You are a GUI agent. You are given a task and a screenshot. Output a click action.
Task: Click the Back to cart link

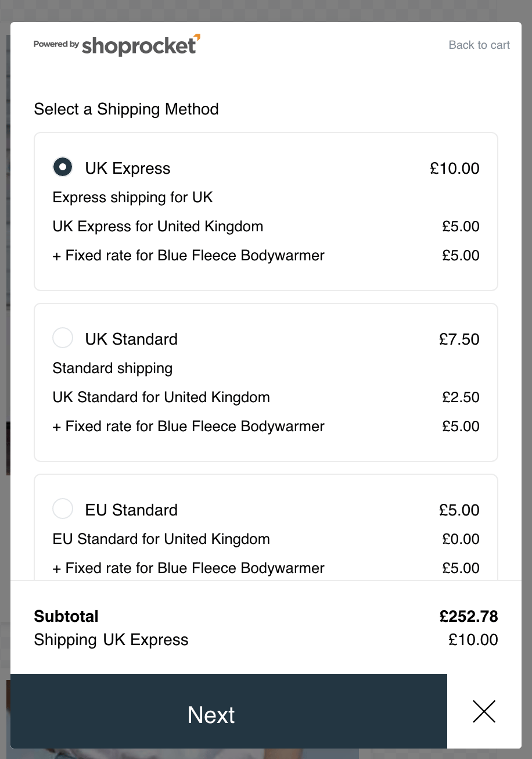point(479,45)
